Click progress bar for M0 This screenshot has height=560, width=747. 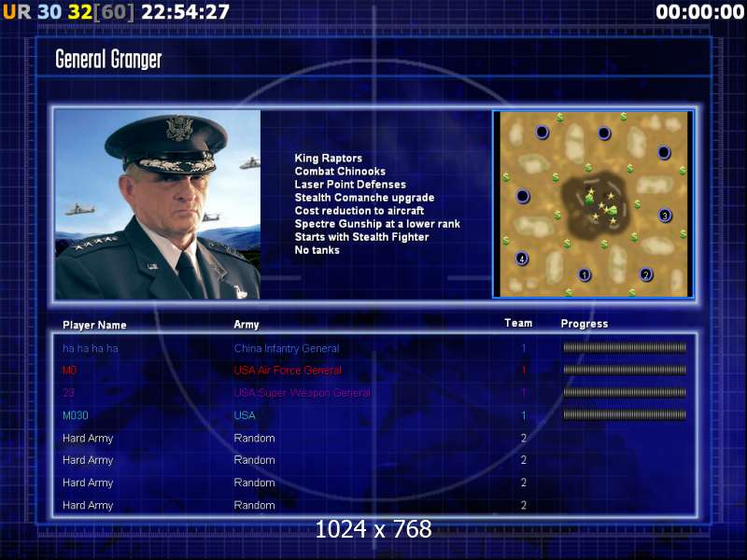(x=625, y=370)
